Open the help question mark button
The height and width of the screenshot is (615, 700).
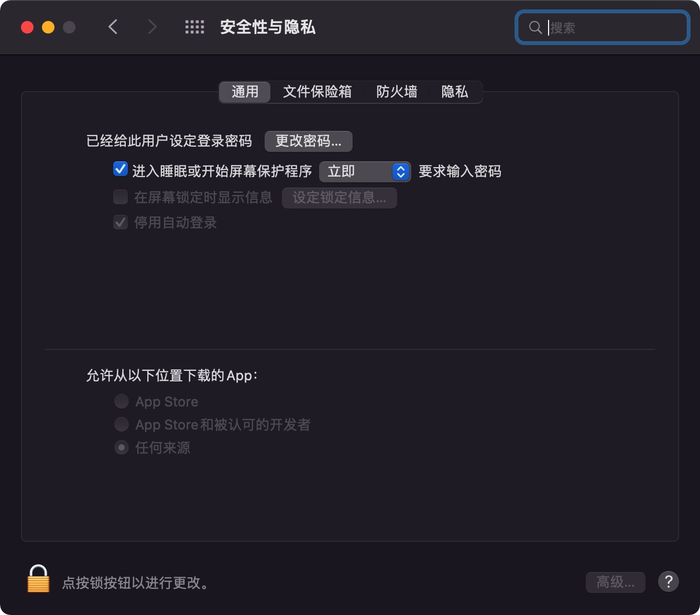[x=668, y=581]
